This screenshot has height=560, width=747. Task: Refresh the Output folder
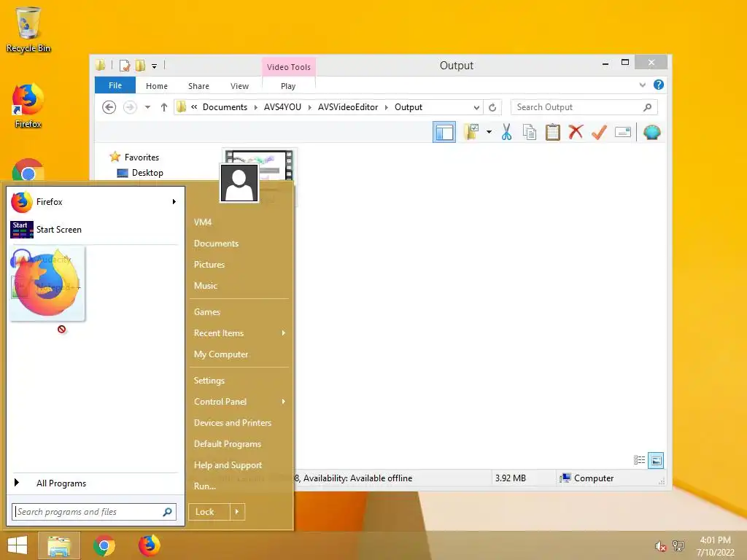point(492,107)
